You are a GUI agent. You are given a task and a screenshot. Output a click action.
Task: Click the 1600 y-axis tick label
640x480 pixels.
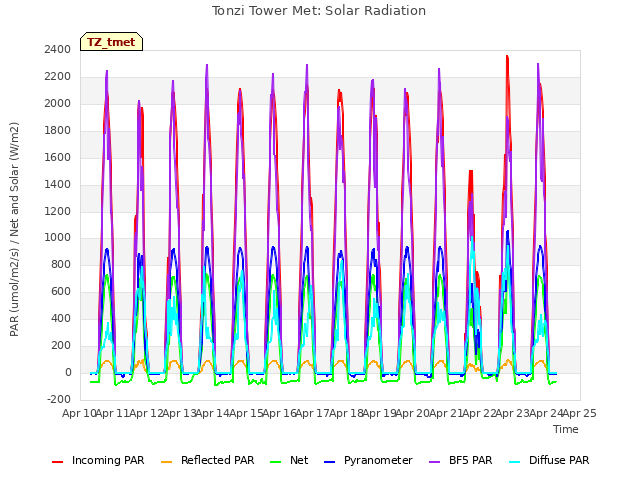click(x=58, y=157)
